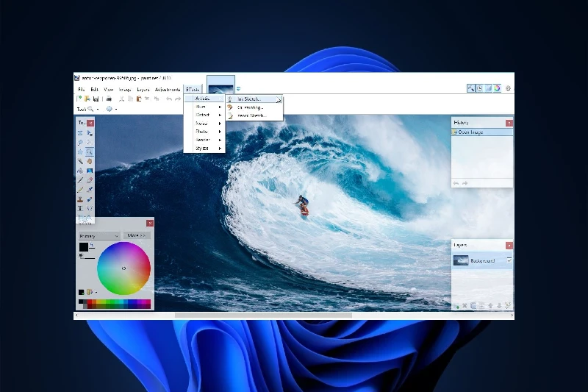Select the Rectangle Select tool
588x392 pixels.
(x=80, y=133)
